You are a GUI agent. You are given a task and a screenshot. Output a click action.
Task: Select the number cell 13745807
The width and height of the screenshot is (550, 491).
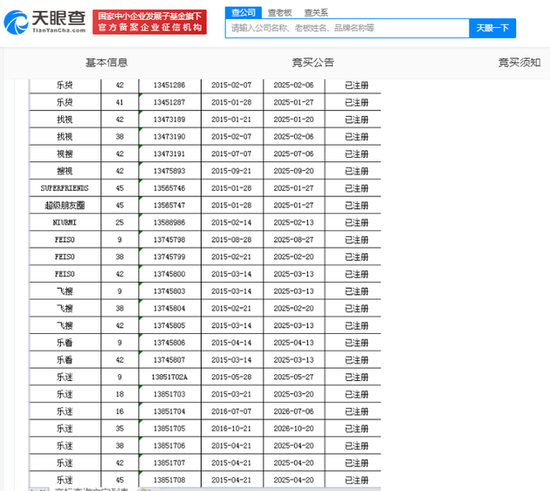pyautogui.click(x=170, y=360)
